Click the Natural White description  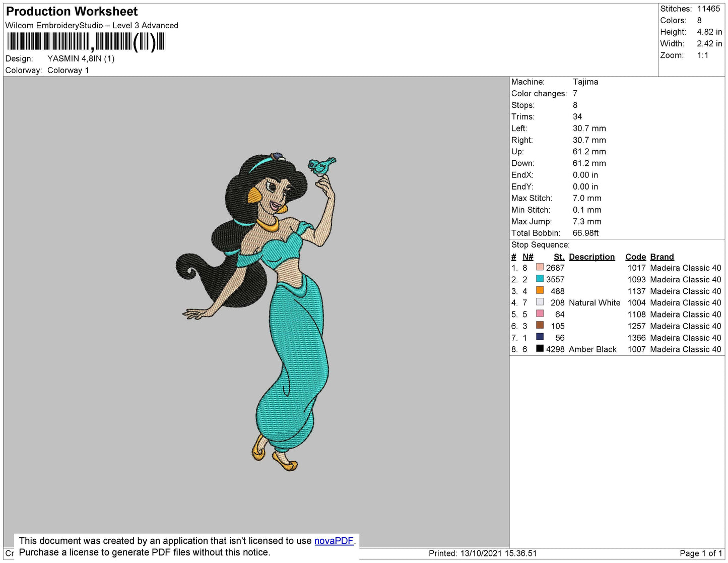[594, 302]
